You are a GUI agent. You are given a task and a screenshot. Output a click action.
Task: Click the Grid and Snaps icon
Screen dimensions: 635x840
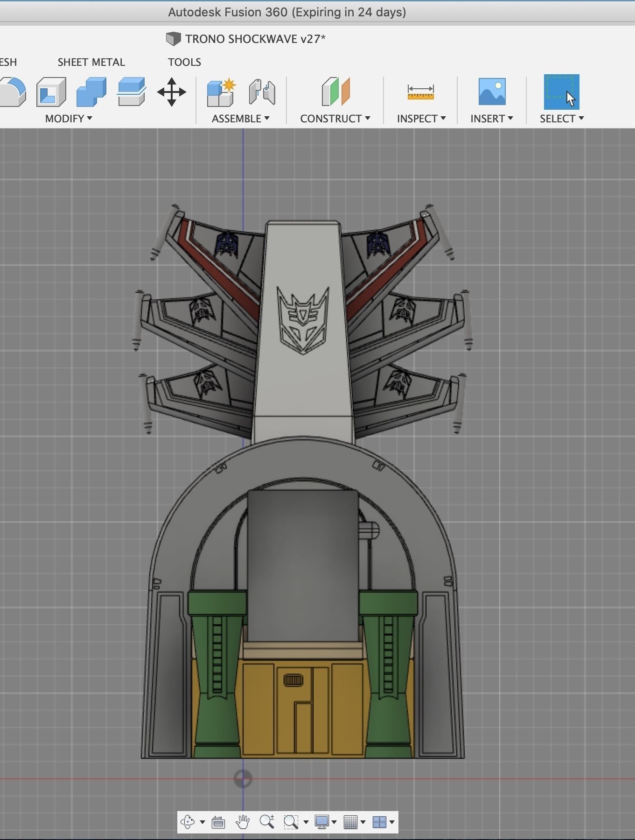[350, 822]
